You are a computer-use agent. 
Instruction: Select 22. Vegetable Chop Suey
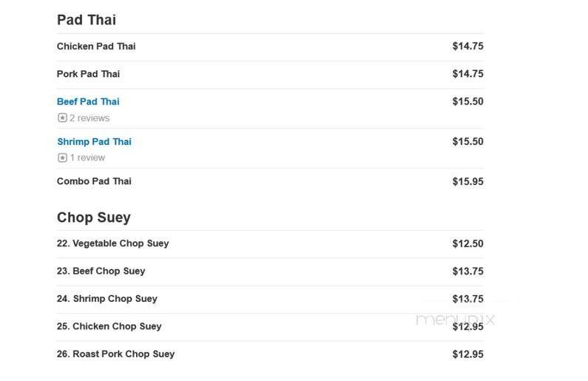pyautogui.click(x=112, y=243)
